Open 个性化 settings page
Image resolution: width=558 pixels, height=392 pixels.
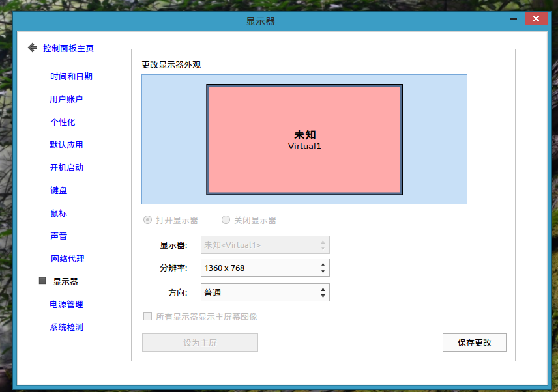pyautogui.click(x=63, y=122)
